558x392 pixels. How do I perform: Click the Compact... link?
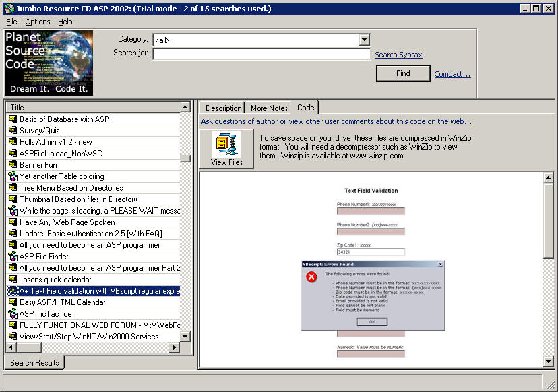[x=452, y=74]
